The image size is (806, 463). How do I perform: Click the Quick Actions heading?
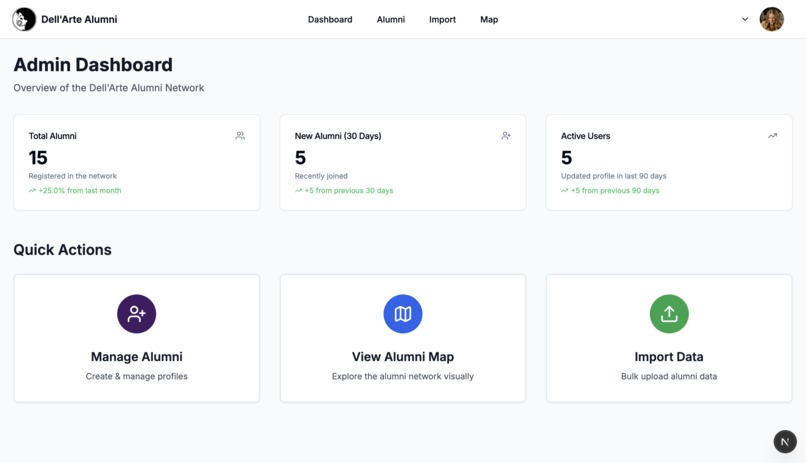tap(63, 250)
